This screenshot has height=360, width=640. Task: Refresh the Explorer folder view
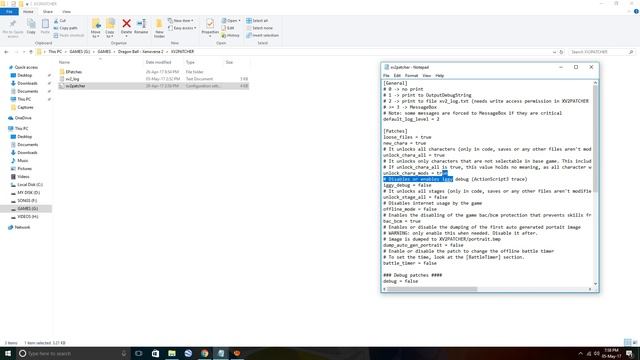coord(561,52)
